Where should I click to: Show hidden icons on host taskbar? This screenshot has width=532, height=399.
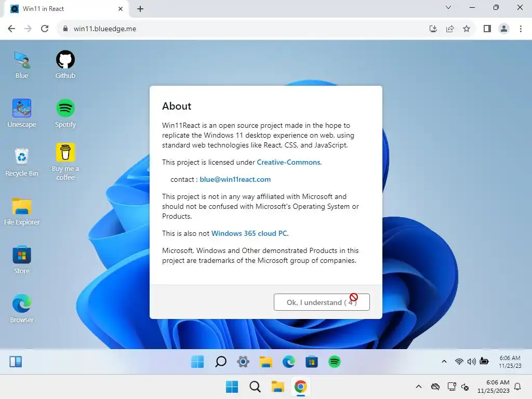pos(419,387)
